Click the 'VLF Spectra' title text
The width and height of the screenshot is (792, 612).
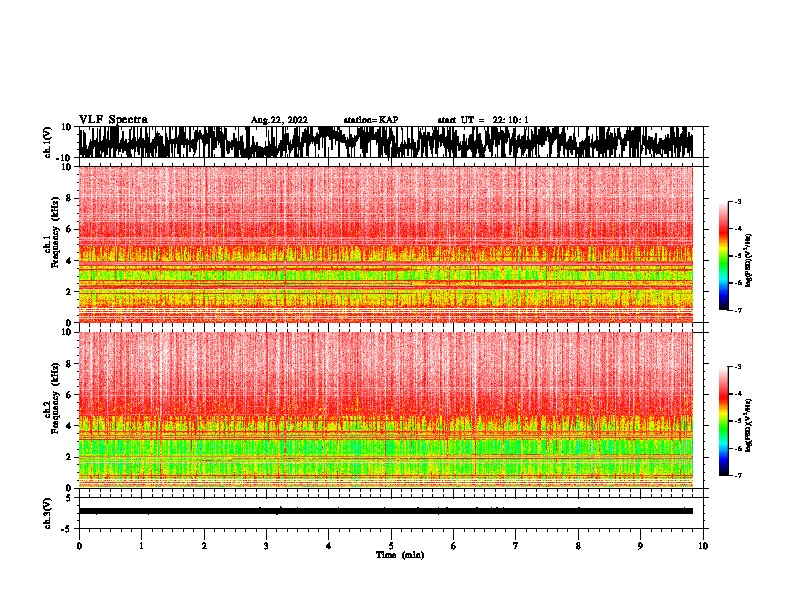[113, 119]
